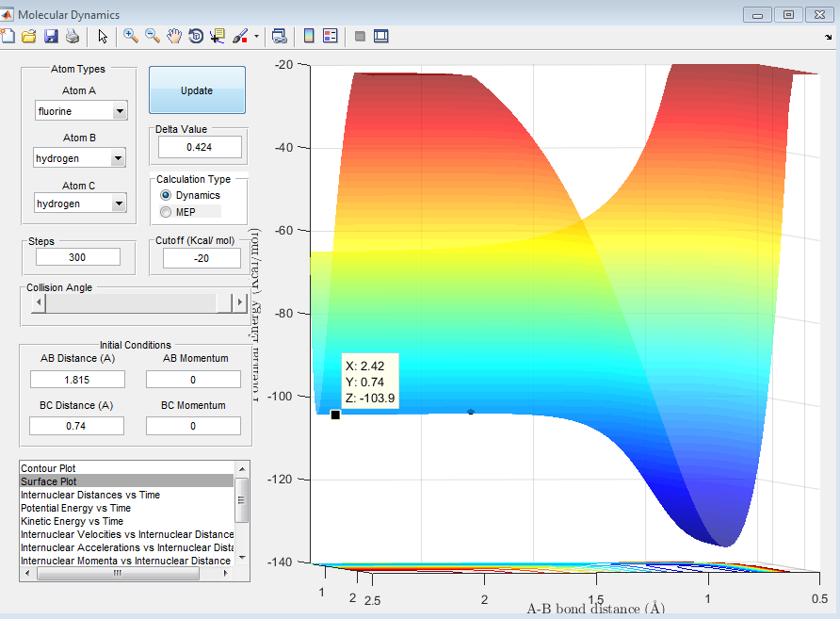Select the Zoom In magnifier tool
This screenshot has width=840, height=619.
click(x=130, y=37)
